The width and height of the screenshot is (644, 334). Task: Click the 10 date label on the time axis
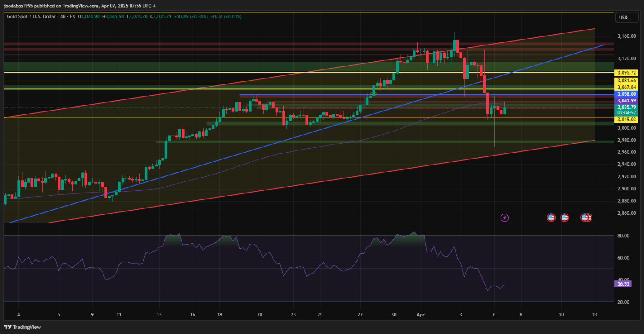pos(561,314)
